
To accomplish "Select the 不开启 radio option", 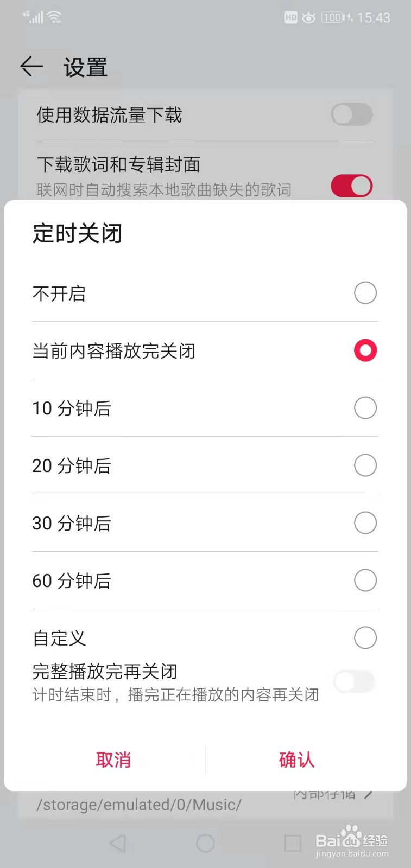I will (x=365, y=293).
